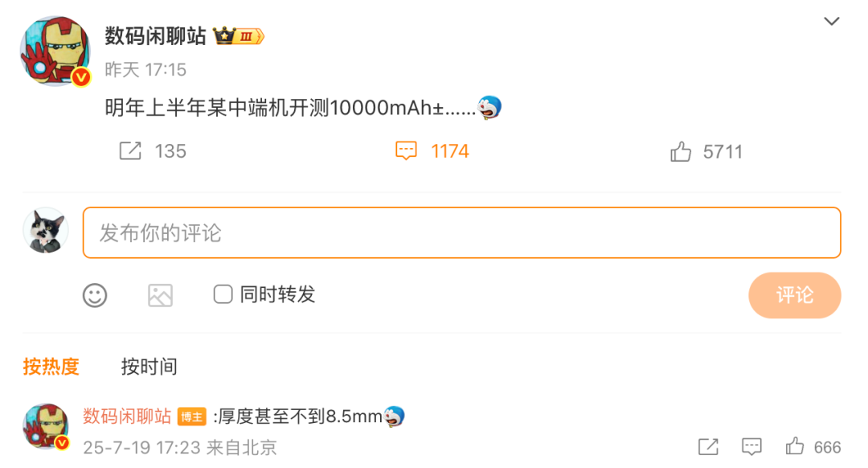Sort comments by 按热度
The width and height of the screenshot is (868, 468).
pos(51,366)
